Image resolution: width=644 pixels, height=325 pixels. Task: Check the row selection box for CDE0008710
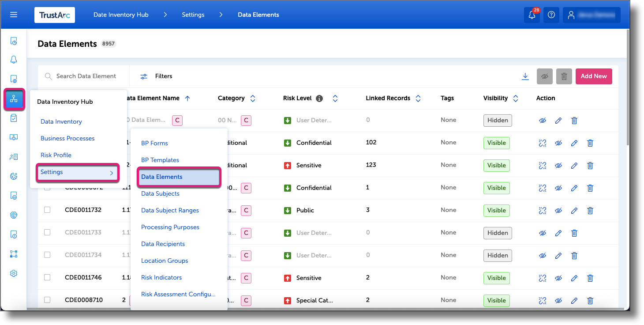point(47,299)
